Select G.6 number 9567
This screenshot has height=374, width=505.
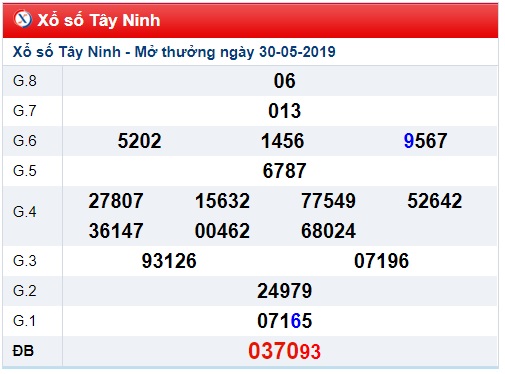coord(425,141)
